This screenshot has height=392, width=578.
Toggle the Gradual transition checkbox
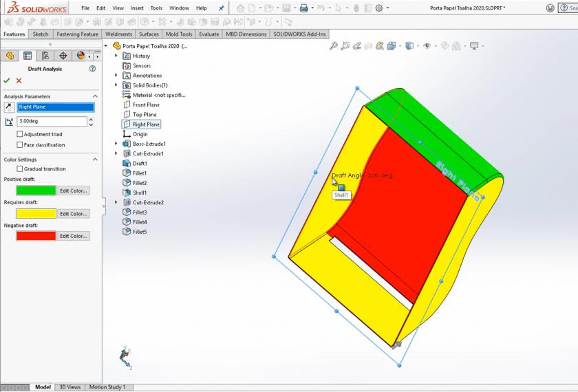[x=19, y=168]
